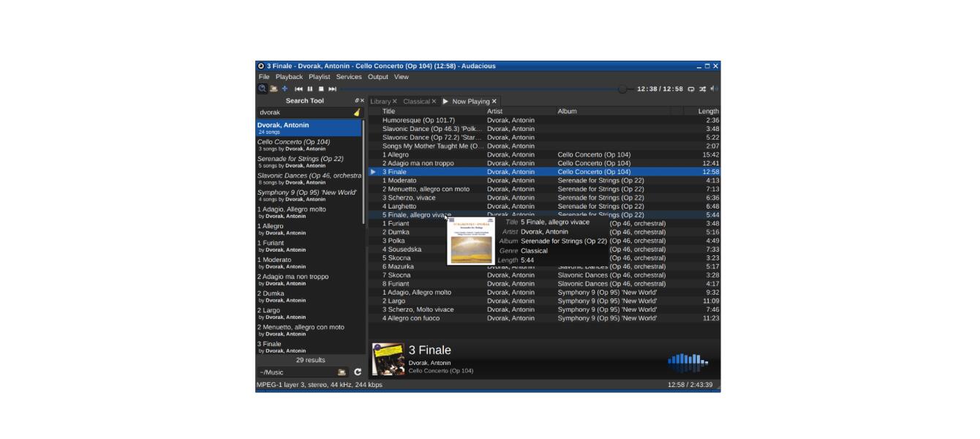Screen dimensions: 980x439
Task: Open the Services menu
Action: pyautogui.click(x=349, y=77)
